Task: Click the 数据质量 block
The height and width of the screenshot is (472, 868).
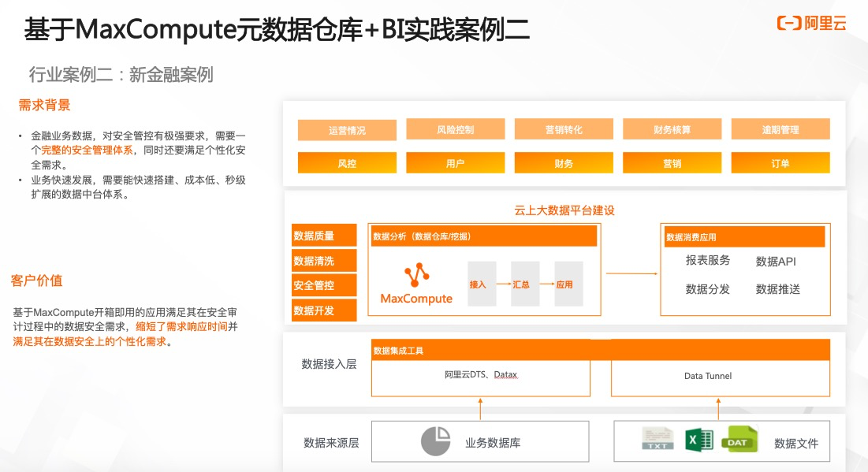Action: pos(324,235)
